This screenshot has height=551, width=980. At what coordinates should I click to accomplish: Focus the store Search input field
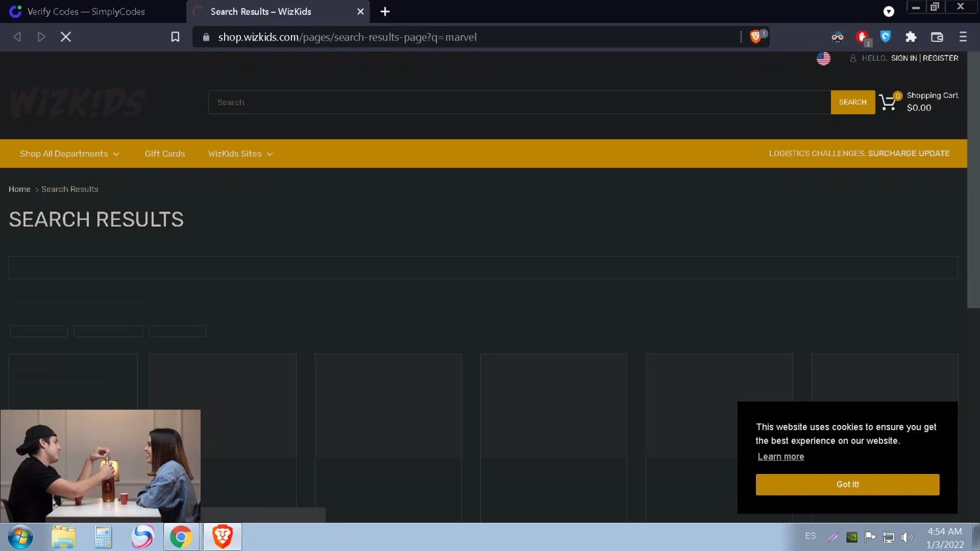(x=519, y=102)
